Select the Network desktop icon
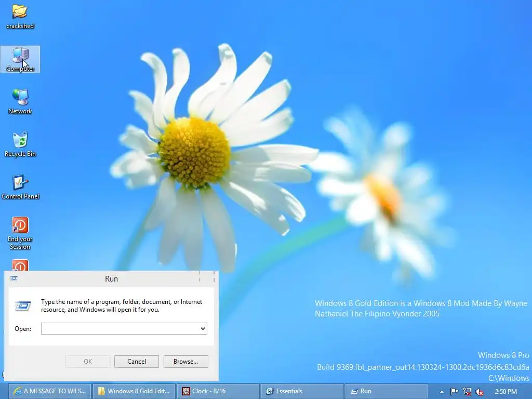 20,101
